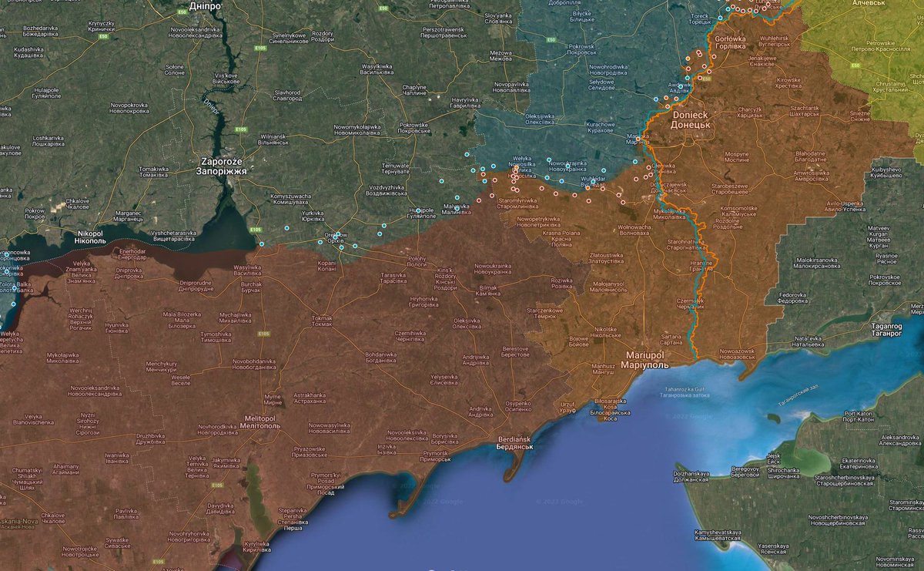Image resolution: width=924 pixels, height=571 pixels.
Task: Click the Mospyne Моспине label
Action: 736,157
